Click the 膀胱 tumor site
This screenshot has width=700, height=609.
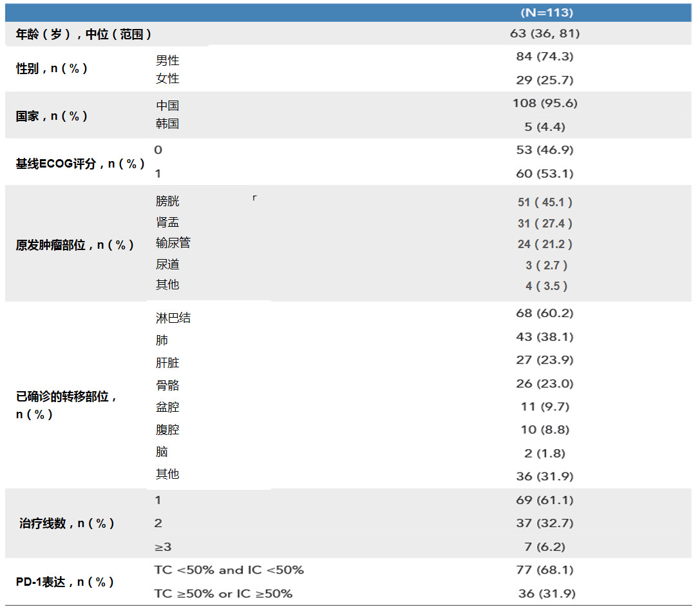click(x=167, y=201)
